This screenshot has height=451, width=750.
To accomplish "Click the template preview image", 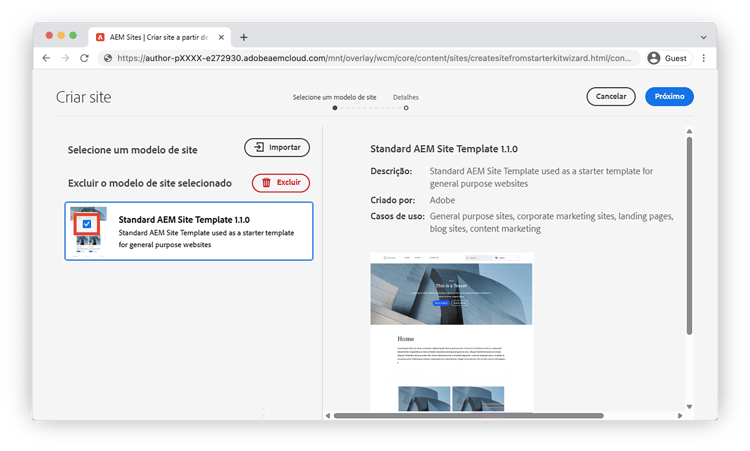I will 452,331.
